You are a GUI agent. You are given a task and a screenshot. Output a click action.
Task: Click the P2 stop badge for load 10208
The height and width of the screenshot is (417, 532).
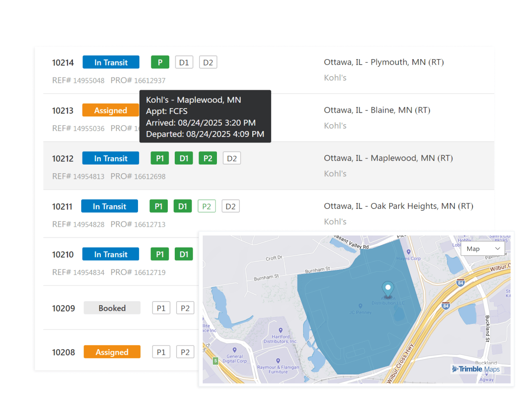coord(185,352)
